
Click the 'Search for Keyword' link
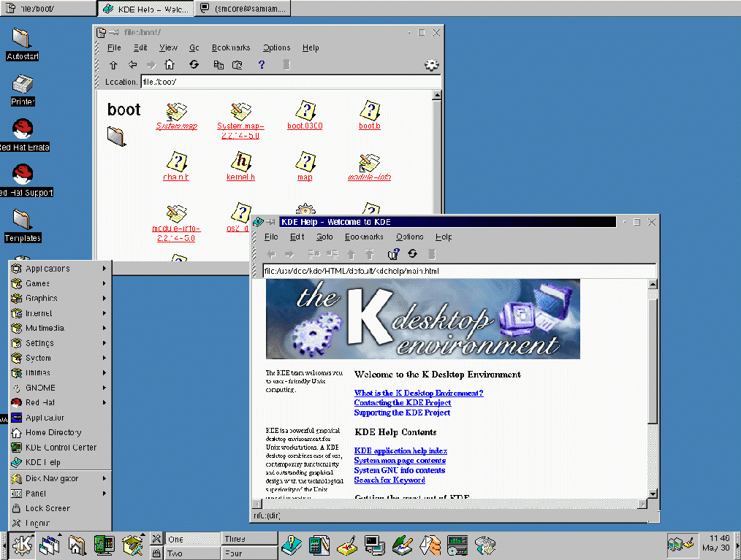(389, 480)
